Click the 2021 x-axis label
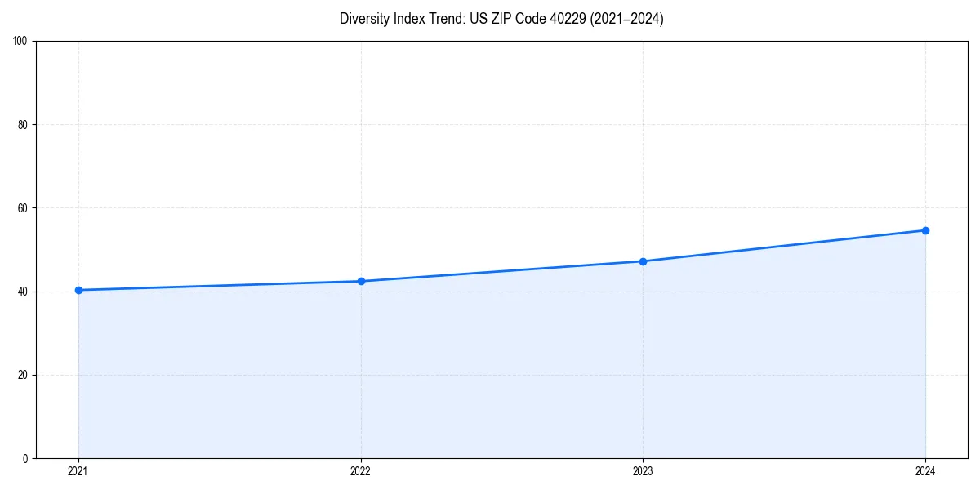This screenshot has height=490, width=980. click(x=78, y=470)
